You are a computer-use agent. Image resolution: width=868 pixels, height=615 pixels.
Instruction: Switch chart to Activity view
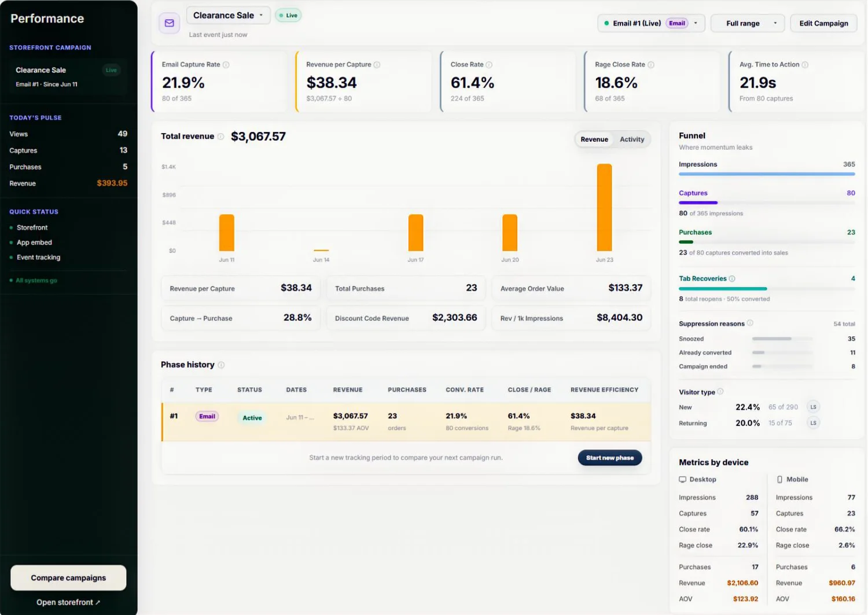[x=632, y=139]
